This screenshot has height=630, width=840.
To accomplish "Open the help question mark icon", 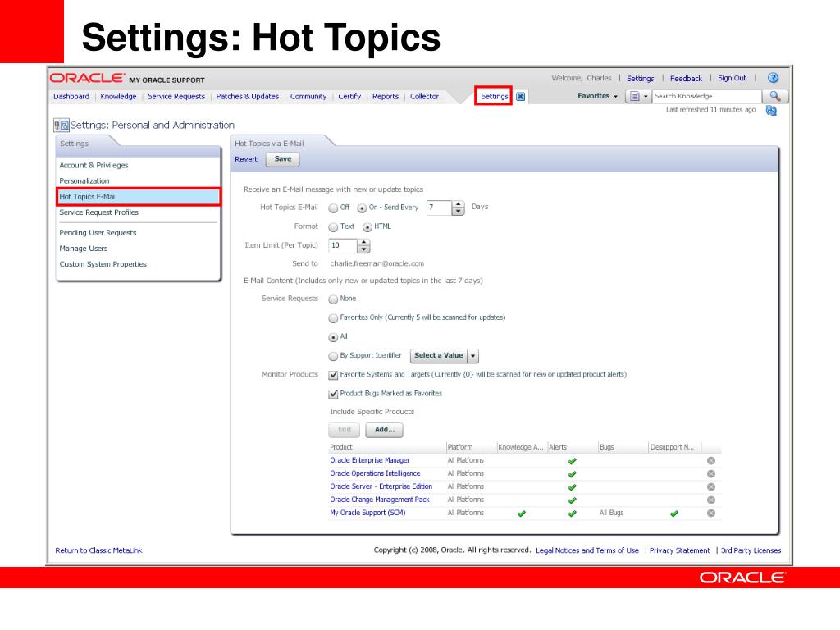I will coord(773,78).
